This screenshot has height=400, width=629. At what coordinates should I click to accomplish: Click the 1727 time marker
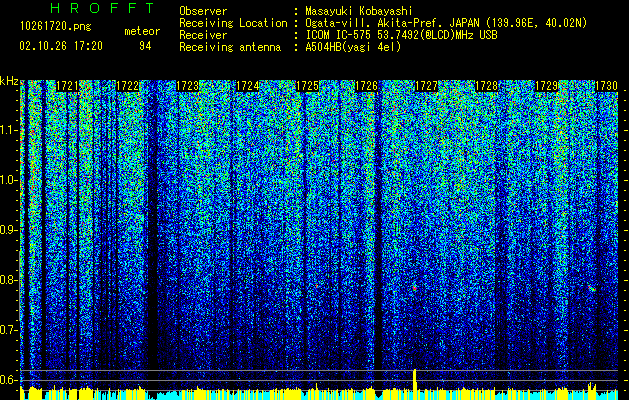point(426,86)
